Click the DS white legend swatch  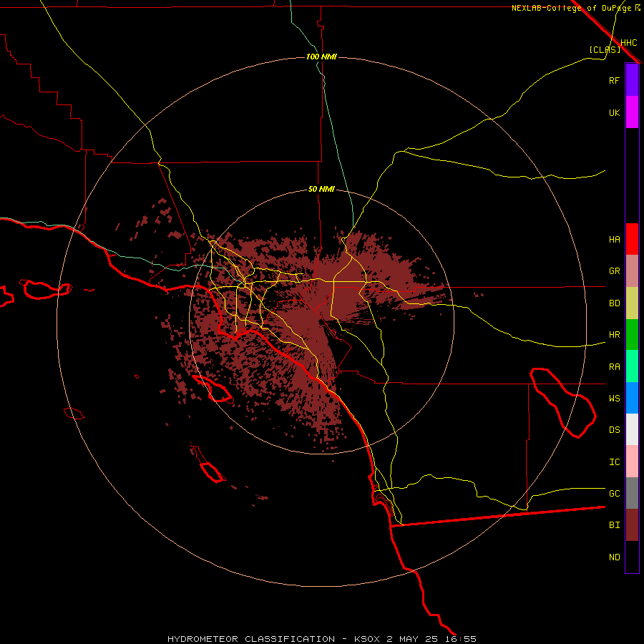pyautogui.click(x=632, y=429)
